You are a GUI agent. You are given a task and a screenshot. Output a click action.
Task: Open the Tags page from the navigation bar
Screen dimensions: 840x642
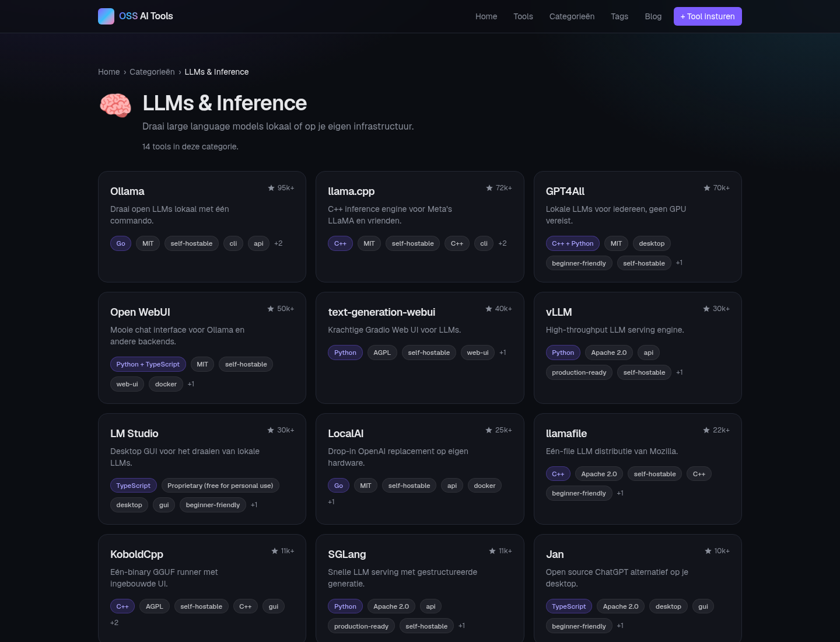(x=619, y=16)
